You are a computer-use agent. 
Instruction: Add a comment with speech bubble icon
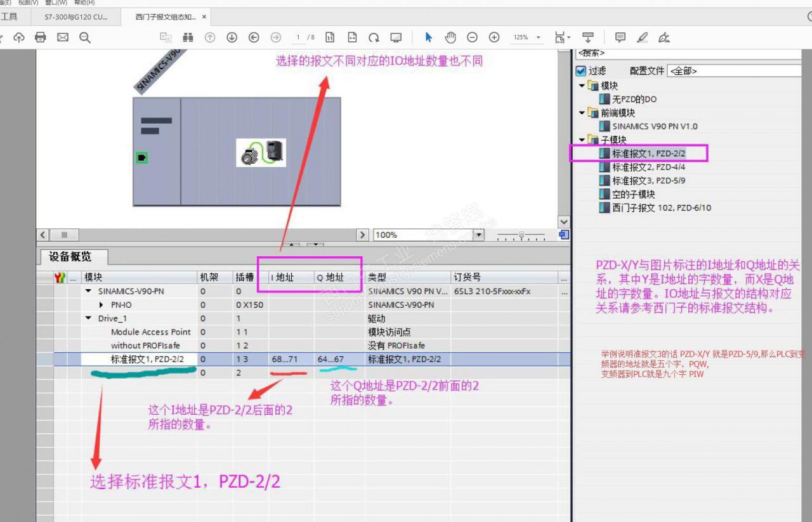click(620, 37)
